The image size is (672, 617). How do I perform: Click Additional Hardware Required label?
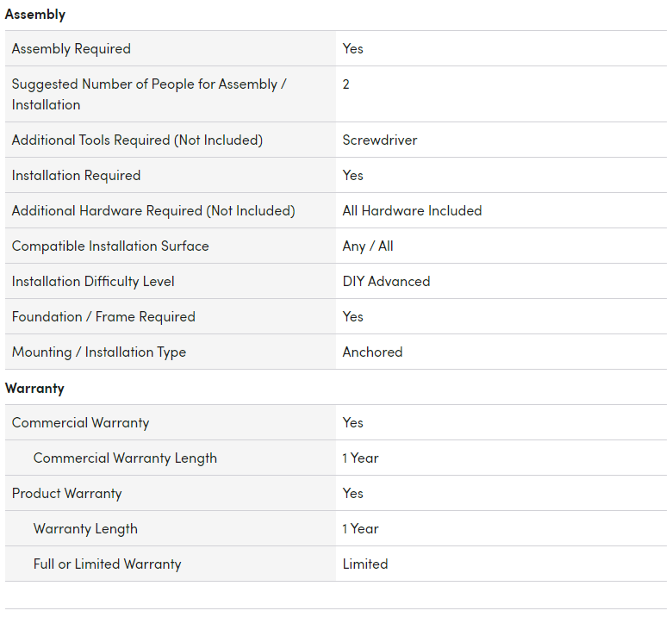click(153, 210)
